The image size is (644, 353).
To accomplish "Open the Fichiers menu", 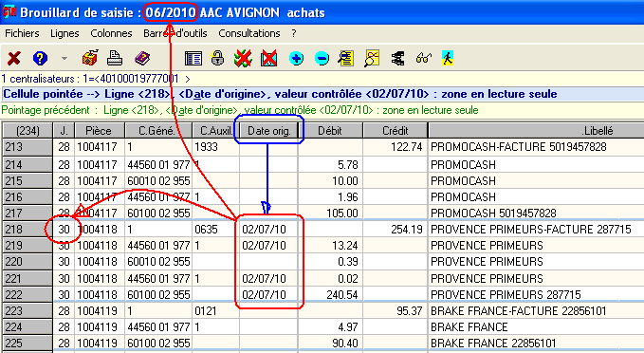I will [x=22, y=33].
